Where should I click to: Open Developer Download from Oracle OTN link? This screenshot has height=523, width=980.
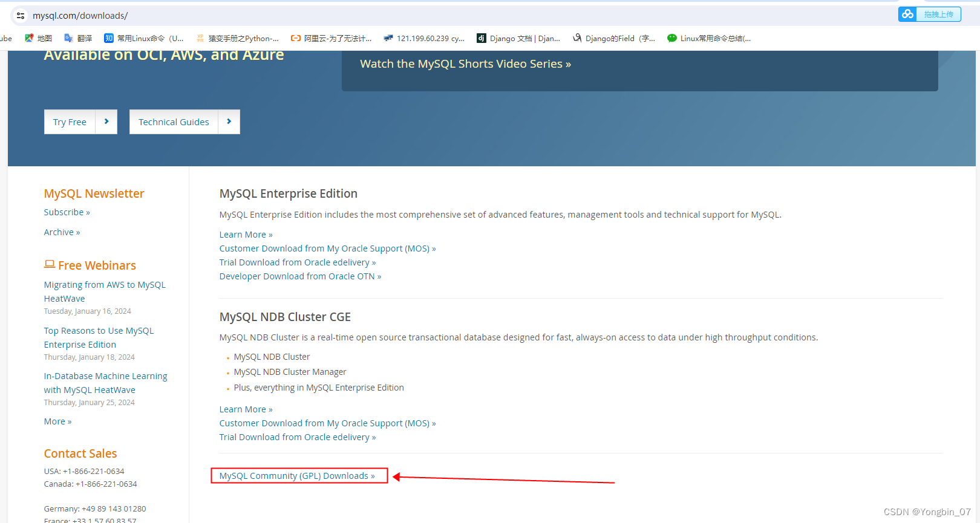(300, 276)
